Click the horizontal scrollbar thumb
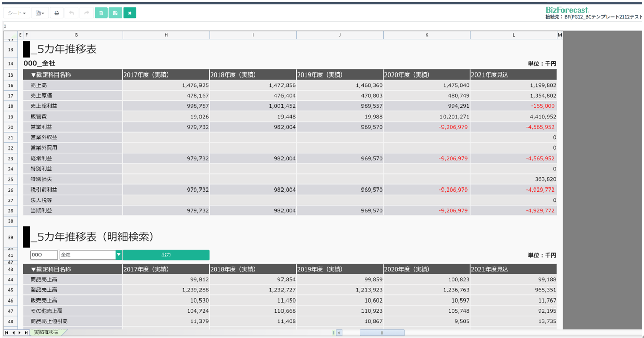 click(382, 333)
